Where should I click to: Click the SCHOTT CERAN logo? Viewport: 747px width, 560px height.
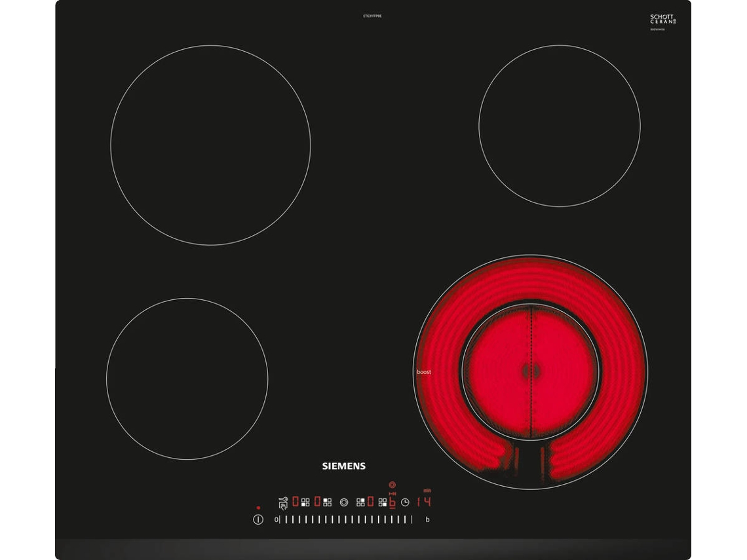(662, 18)
